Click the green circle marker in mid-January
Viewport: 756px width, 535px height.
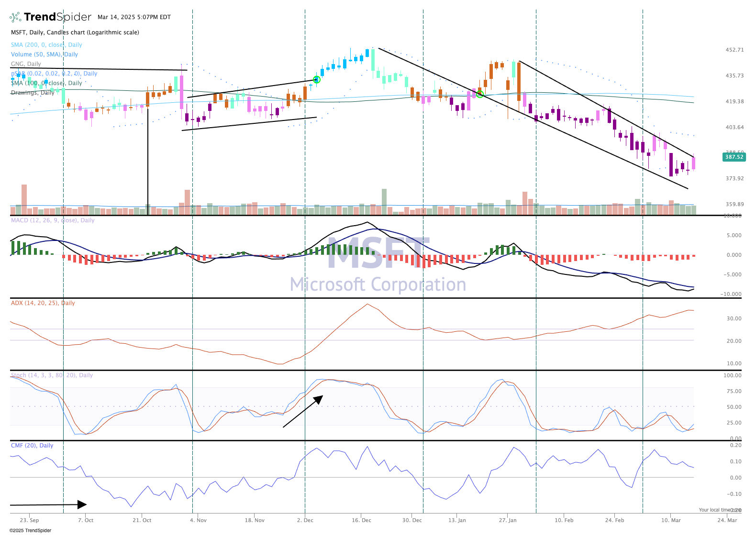tap(480, 94)
